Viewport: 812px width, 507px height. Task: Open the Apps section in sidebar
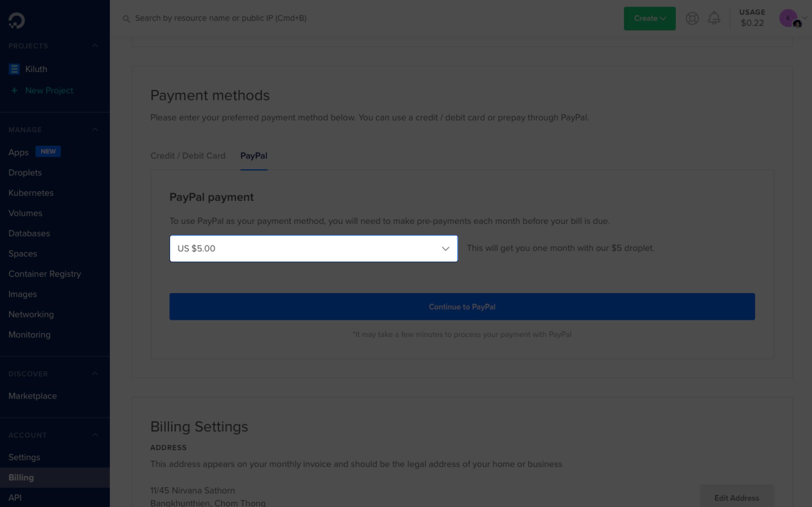[x=19, y=152]
